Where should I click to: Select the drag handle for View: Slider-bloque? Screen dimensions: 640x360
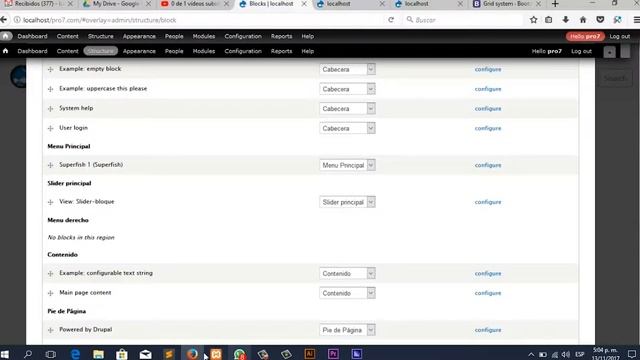click(51, 202)
